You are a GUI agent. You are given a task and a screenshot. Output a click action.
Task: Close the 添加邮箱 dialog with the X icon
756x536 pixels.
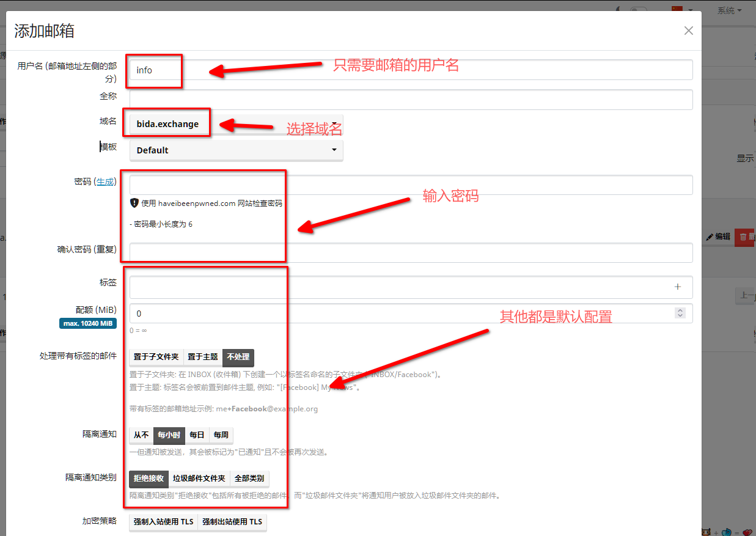(688, 31)
